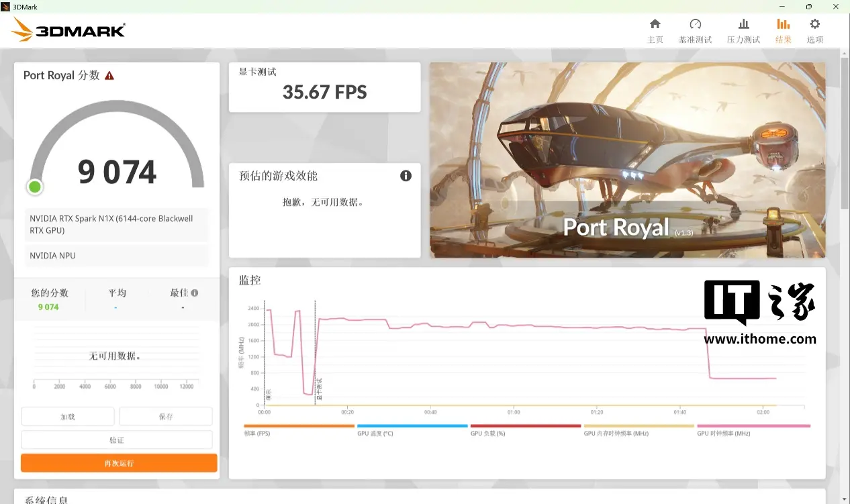
Task: Click the 3DMARK logo in the header
Action: 68,30
